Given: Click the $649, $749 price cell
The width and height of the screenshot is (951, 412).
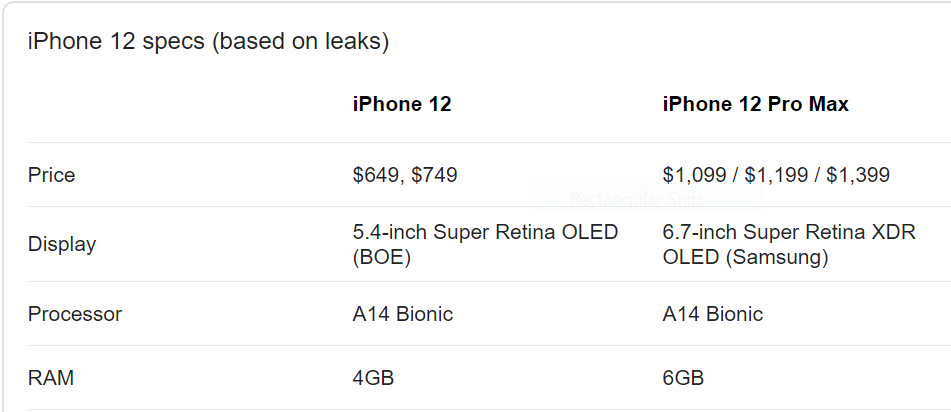Looking at the screenshot, I should 405,175.
